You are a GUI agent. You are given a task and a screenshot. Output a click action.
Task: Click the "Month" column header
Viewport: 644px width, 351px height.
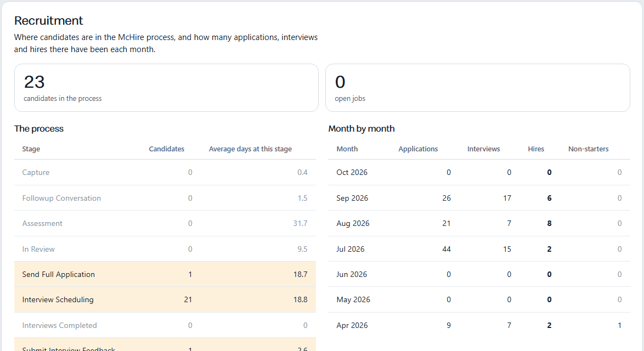tap(347, 149)
